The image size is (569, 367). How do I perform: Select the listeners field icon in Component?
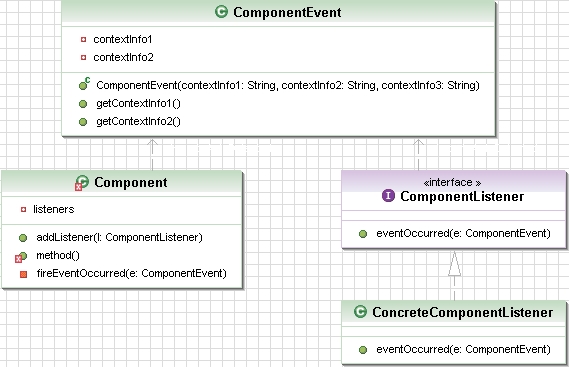24,209
